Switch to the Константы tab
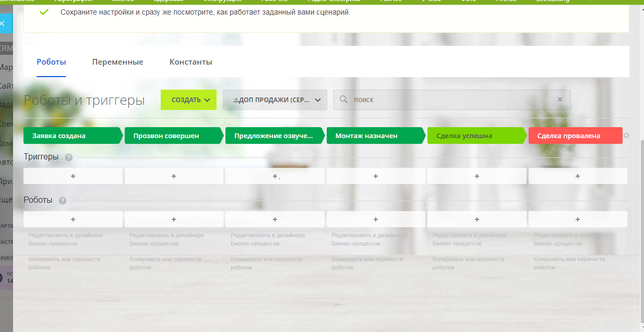 coord(190,62)
